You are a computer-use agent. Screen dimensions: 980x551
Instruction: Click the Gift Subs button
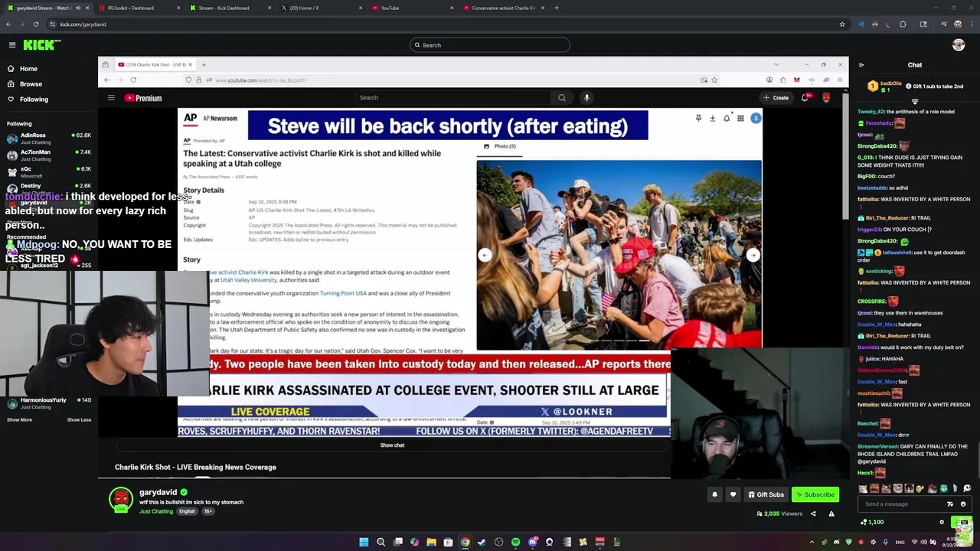click(766, 494)
